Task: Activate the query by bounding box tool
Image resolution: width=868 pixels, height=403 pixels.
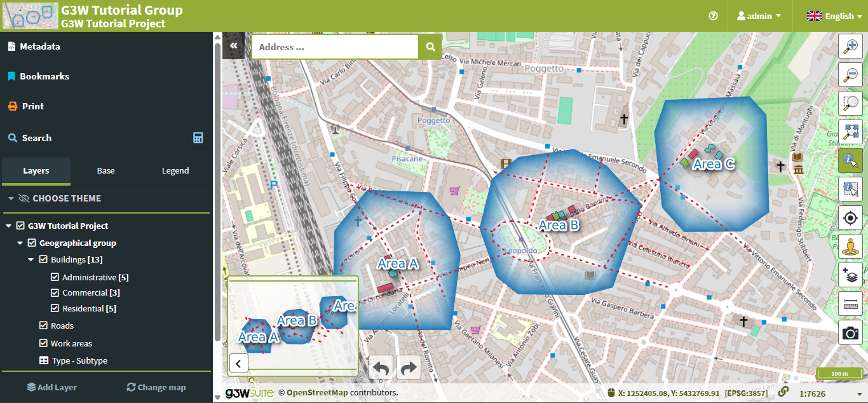Action: coord(850,189)
